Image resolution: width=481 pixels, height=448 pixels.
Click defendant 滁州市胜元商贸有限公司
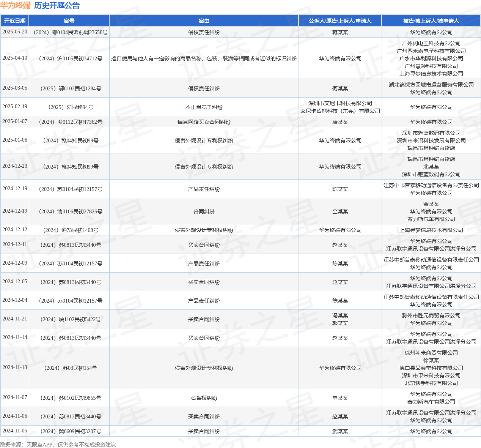(x=431, y=315)
